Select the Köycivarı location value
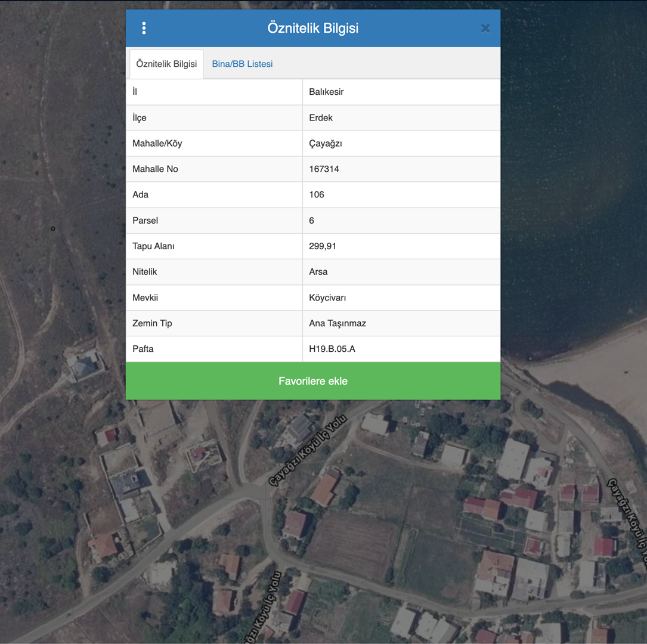 pos(327,298)
